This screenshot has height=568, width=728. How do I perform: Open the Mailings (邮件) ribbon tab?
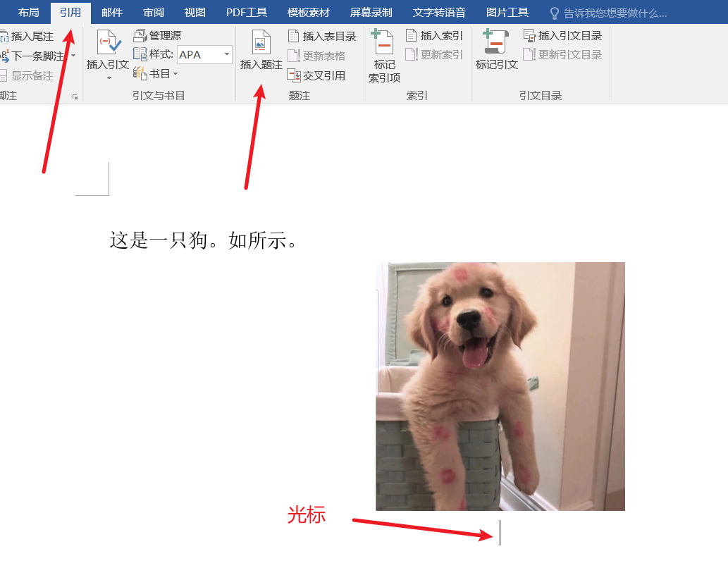(111, 11)
